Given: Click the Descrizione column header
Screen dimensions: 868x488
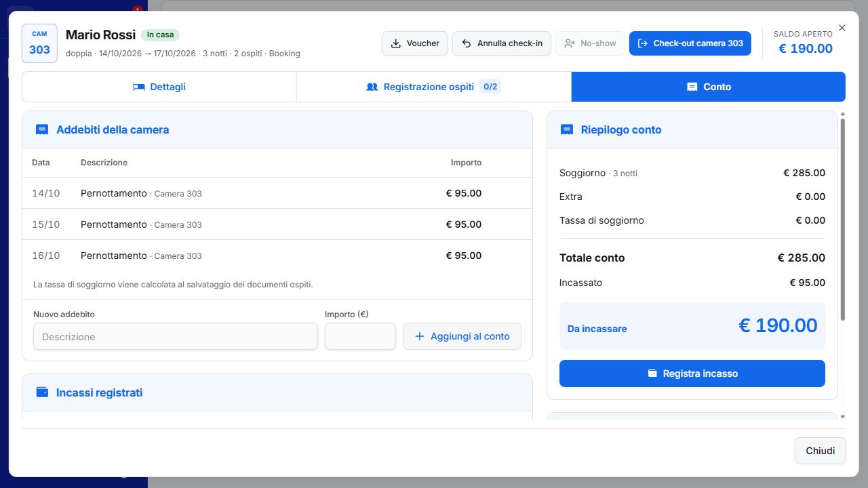Looking at the screenshot, I should (x=104, y=163).
